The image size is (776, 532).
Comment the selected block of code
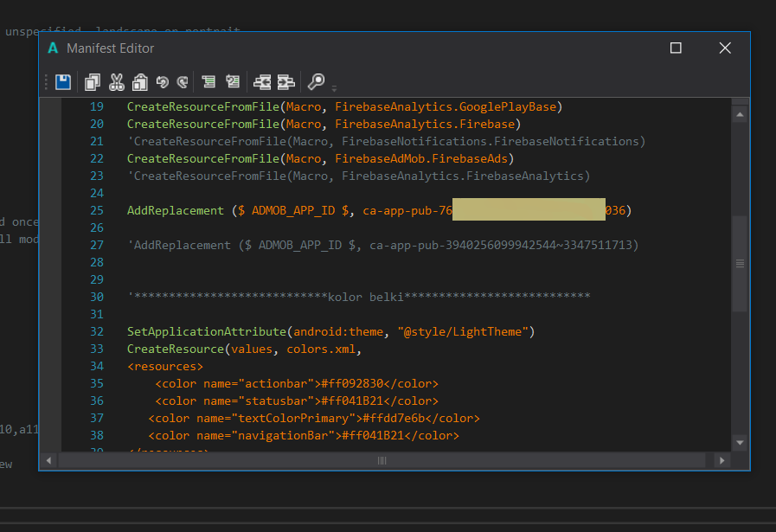pyautogui.click(x=208, y=81)
